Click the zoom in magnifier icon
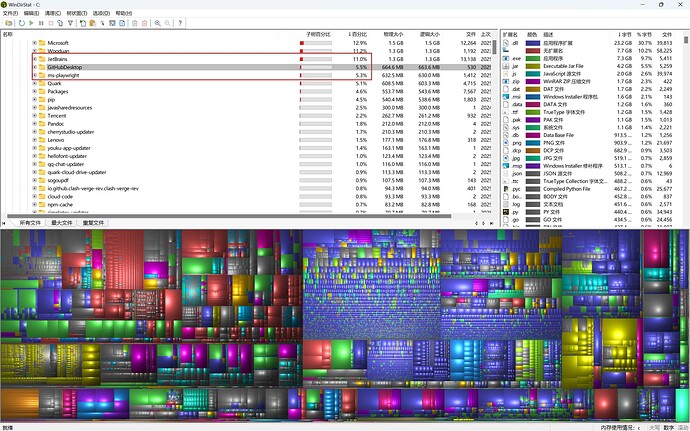Screen dimensions: 690x431 (158, 23)
